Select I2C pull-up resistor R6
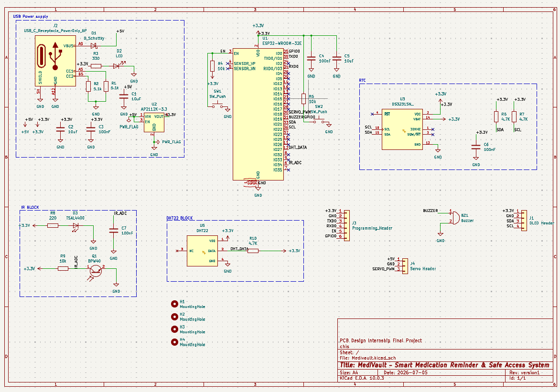Image resolution: width=560 pixels, height=392 pixels. [x=496, y=117]
